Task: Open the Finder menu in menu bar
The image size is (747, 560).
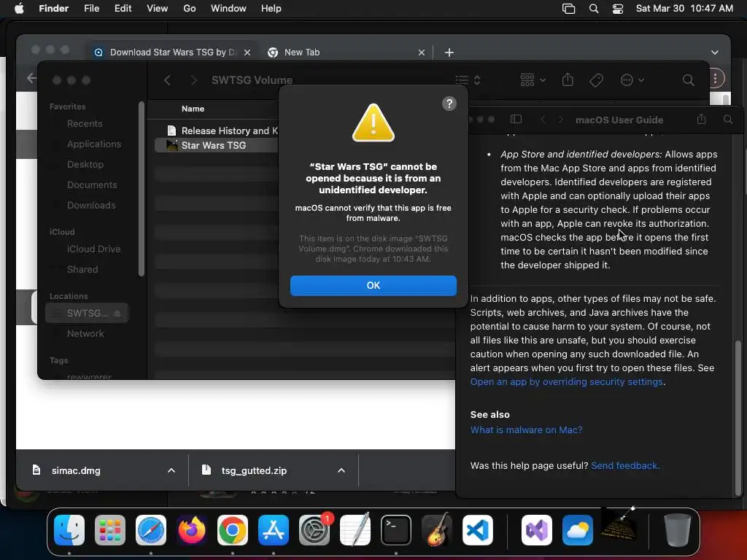Action: (x=53, y=9)
